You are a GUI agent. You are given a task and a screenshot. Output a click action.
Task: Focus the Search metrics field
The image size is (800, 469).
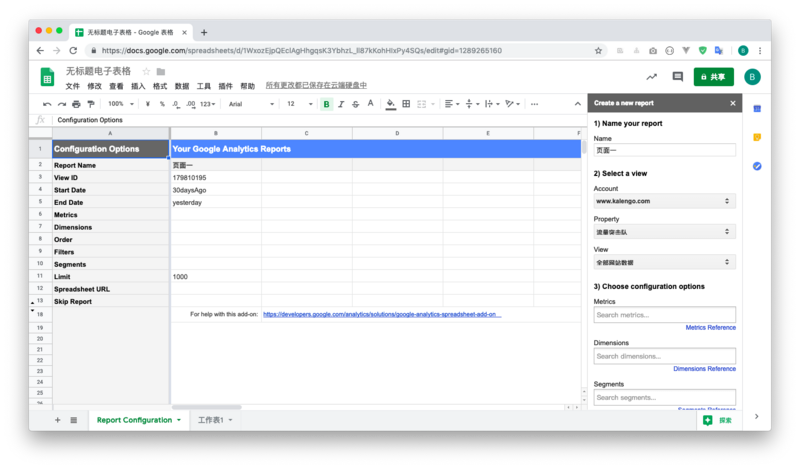coord(664,315)
